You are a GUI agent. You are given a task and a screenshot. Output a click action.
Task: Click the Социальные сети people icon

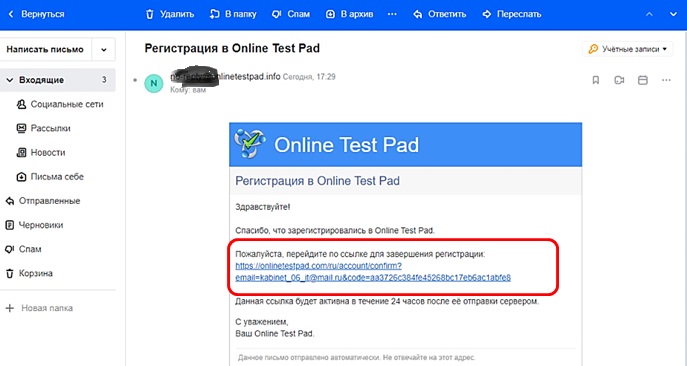click(21, 104)
